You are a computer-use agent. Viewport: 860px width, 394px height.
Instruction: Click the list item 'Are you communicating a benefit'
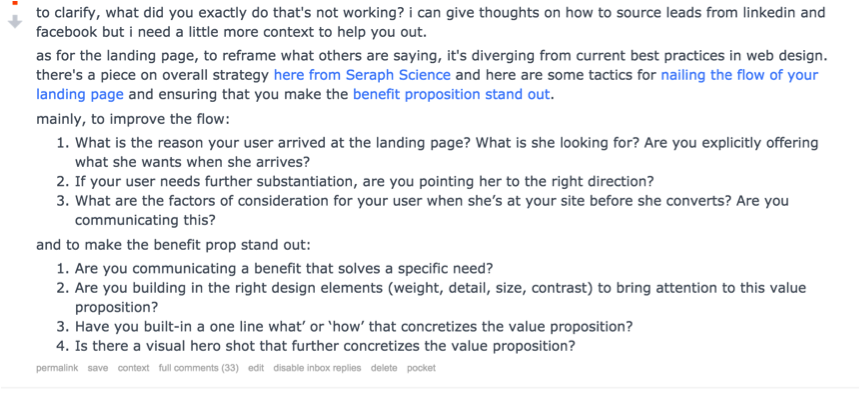[275, 269]
